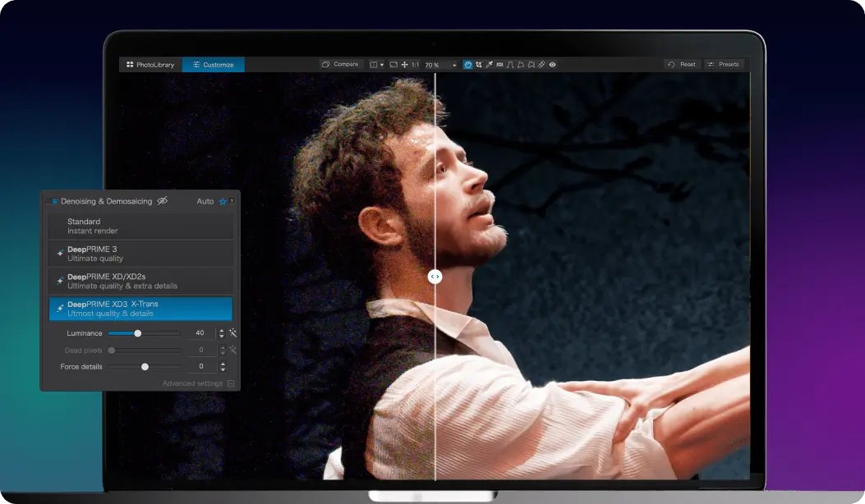Switch to the Customize tab
Image resolution: width=865 pixels, height=504 pixels.
tap(213, 63)
